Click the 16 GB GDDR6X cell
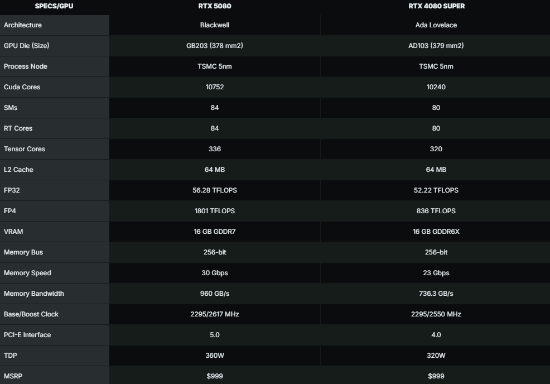The height and width of the screenshot is (384, 550). (x=436, y=231)
